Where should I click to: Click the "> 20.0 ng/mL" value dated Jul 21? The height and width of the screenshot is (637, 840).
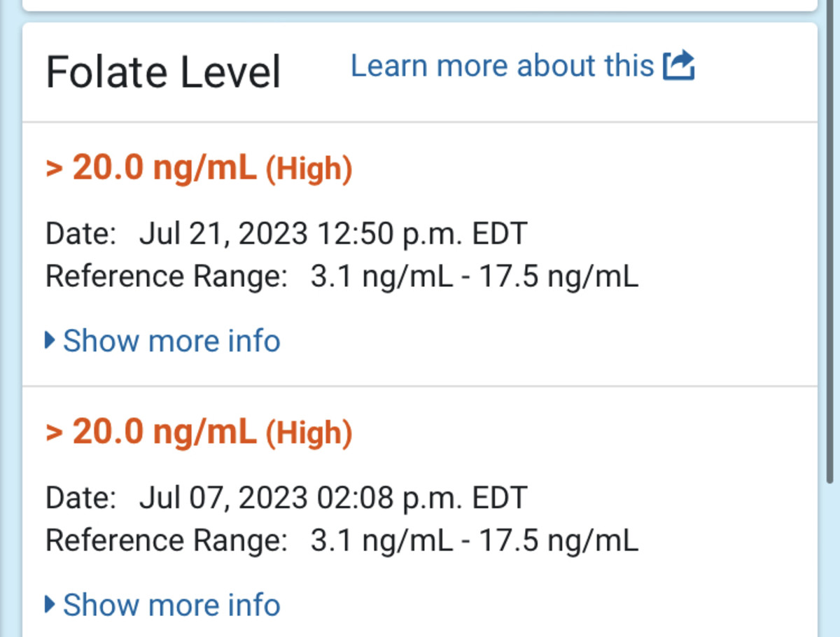coord(151,168)
